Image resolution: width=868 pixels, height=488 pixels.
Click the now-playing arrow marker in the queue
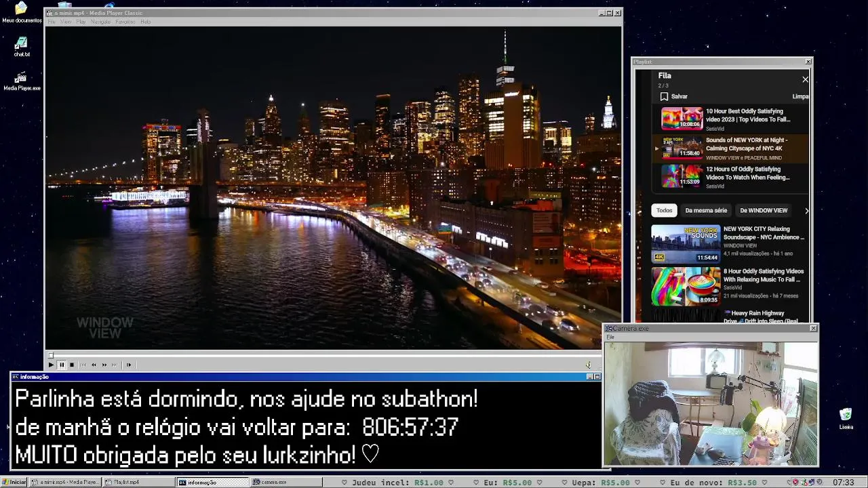click(x=656, y=148)
